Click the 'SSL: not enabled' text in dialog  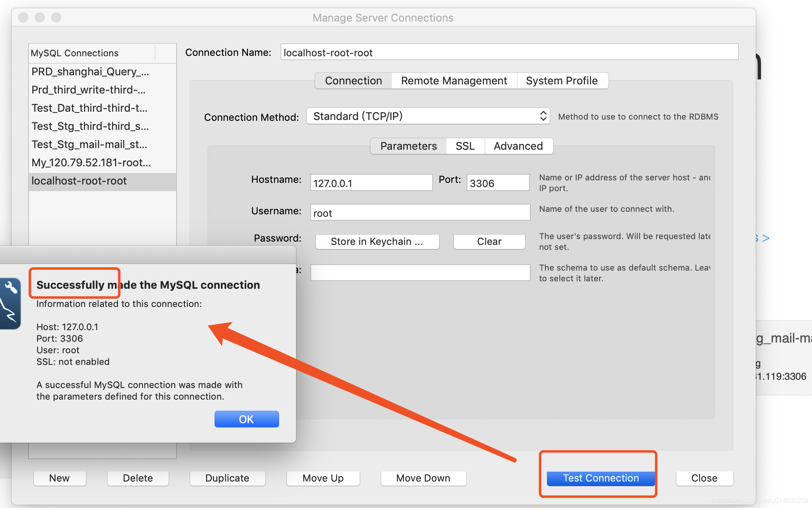coord(73,362)
